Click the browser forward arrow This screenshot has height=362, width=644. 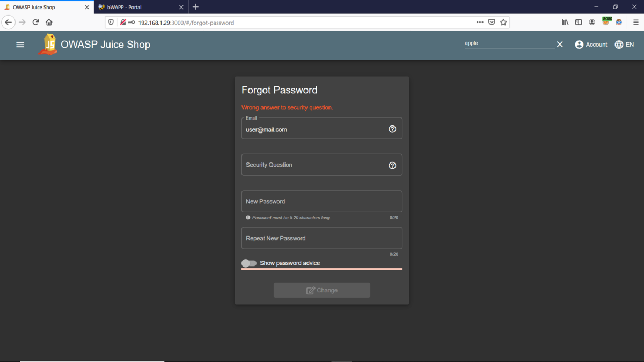point(22,23)
